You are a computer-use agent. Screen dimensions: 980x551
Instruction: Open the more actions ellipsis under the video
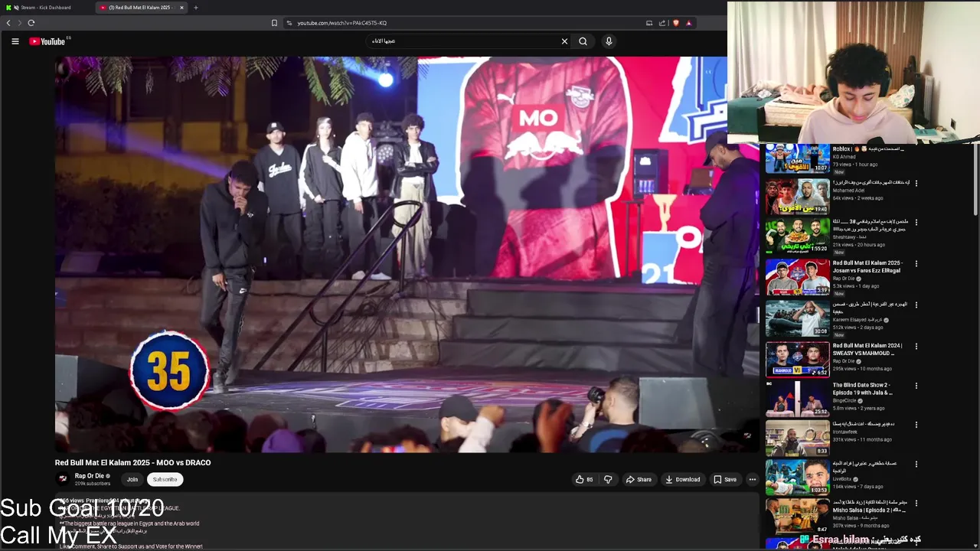coord(752,480)
